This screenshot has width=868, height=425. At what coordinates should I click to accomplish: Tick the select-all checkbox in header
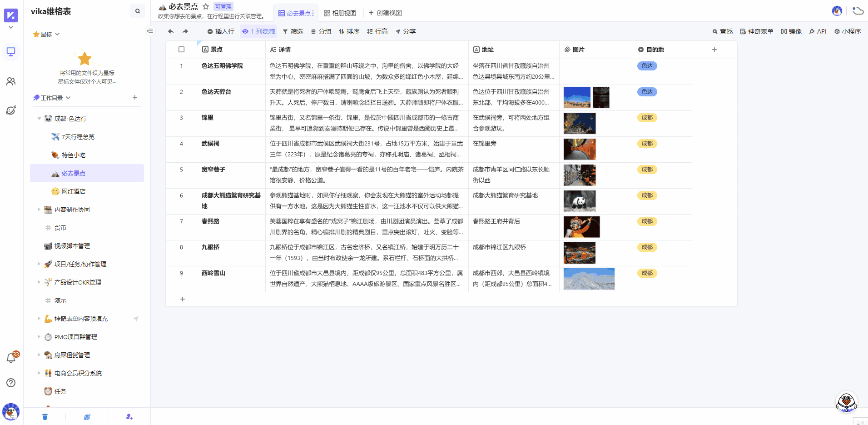pos(181,50)
